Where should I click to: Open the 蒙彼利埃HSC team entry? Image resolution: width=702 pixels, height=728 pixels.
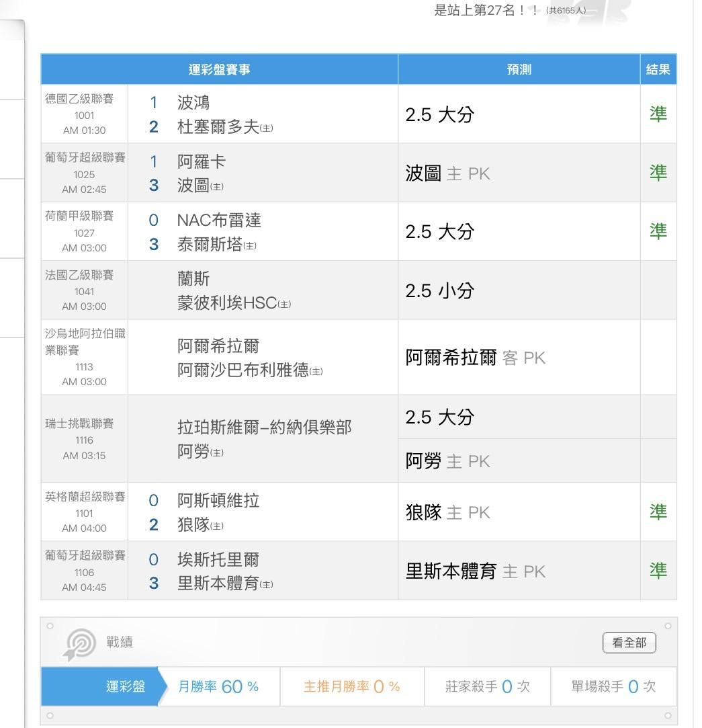227,303
